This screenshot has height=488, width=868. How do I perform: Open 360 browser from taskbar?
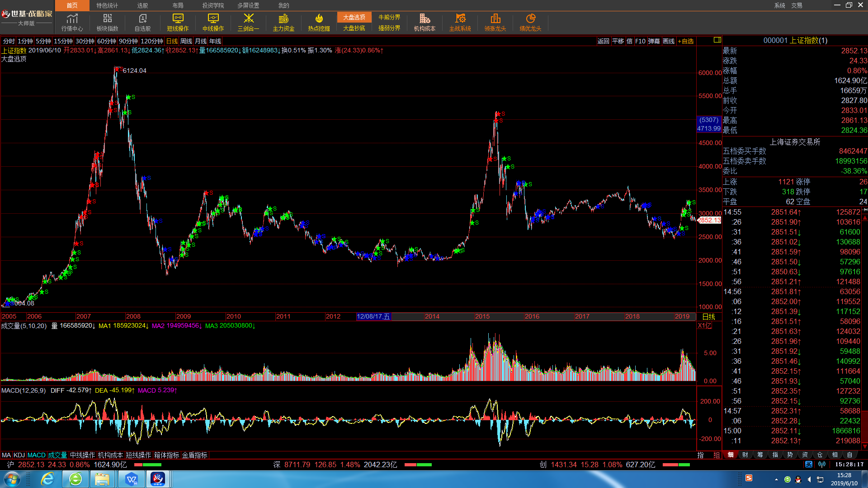coord(75,479)
